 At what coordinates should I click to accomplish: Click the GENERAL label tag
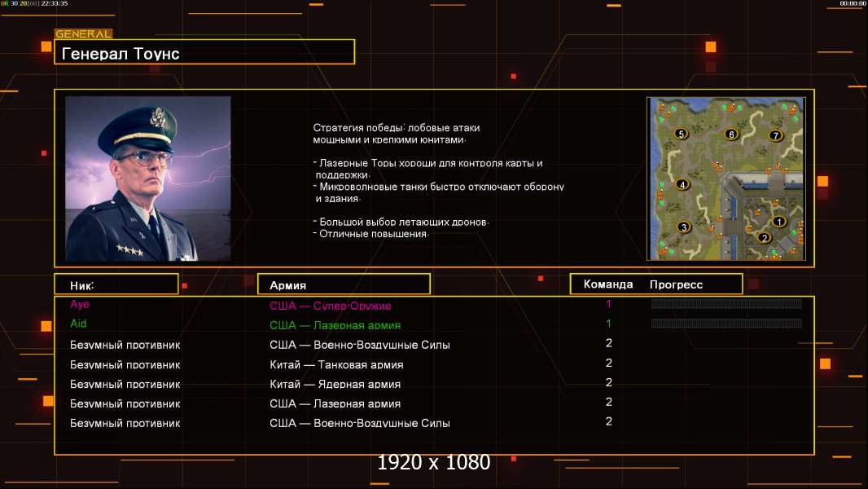pyautogui.click(x=83, y=33)
